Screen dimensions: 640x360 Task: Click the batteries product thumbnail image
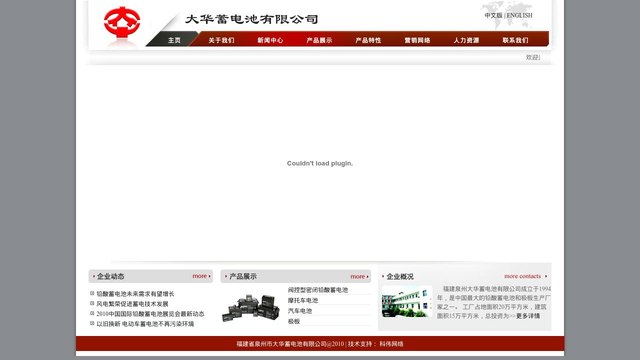(251, 308)
